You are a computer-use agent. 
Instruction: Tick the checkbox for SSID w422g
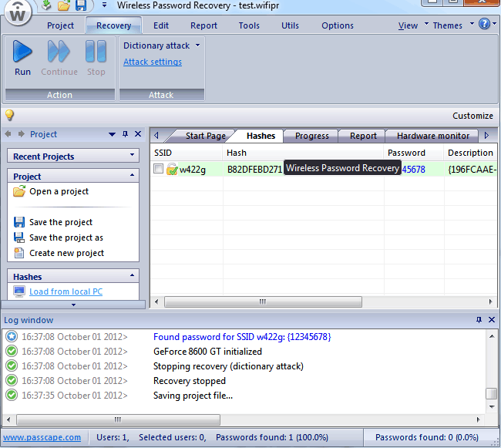click(158, 168)
